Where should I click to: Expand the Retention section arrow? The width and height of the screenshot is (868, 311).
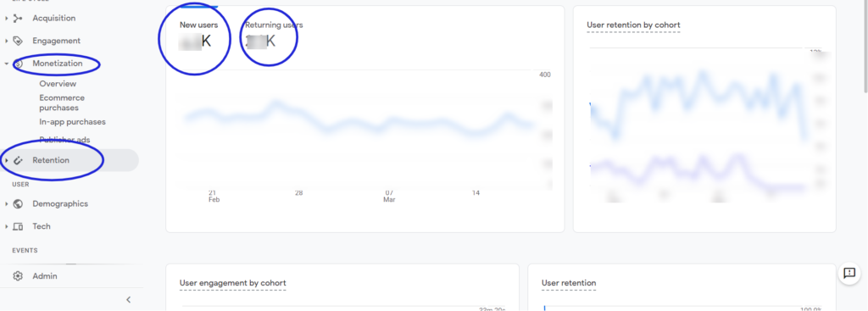(x=7, y=160)
